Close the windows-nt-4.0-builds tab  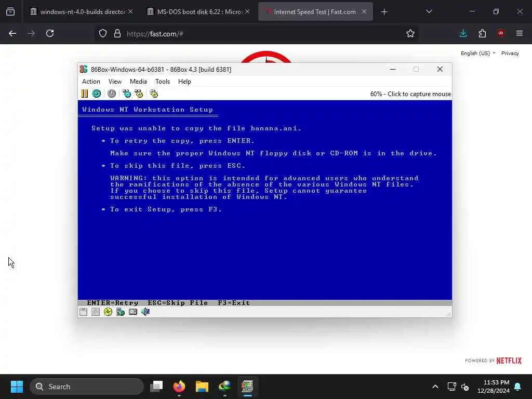point(130,11)
